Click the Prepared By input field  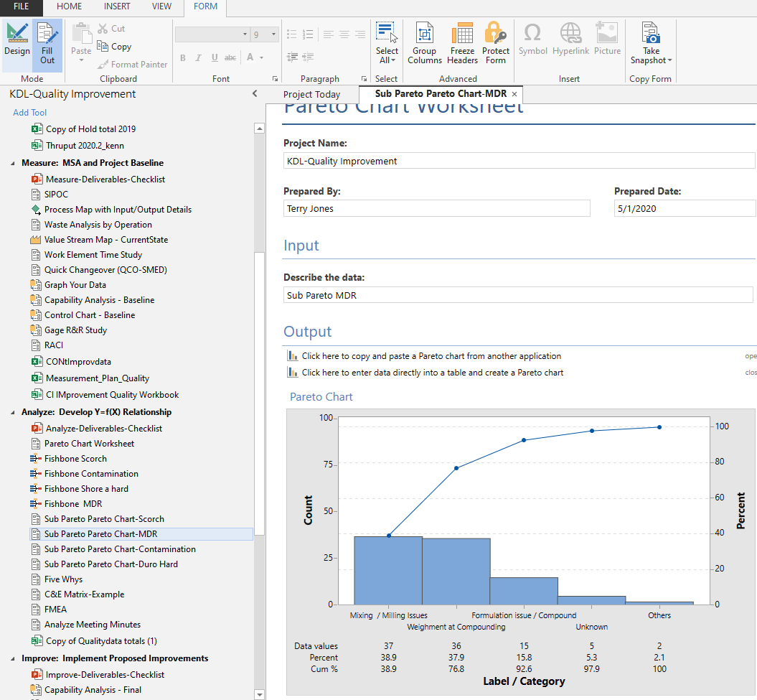coord(436,209)
